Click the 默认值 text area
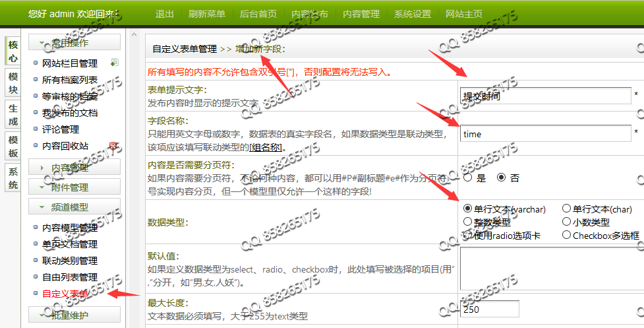 552,267
